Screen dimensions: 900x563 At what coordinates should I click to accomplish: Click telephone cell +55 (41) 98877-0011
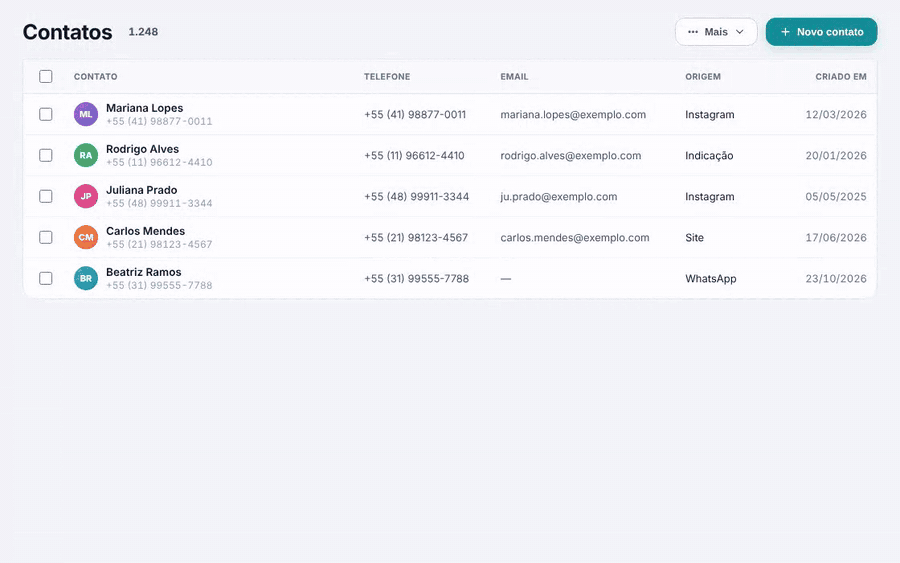click(x=415, y=115)
